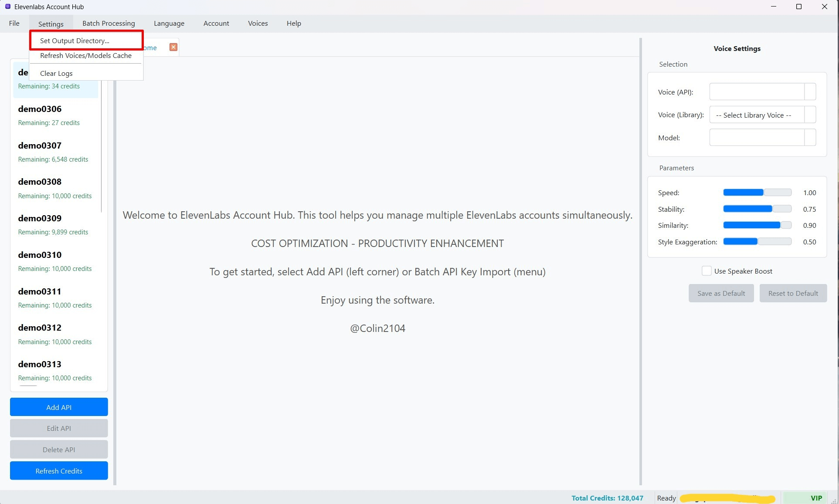Select the demo0311 account
This screenshot has width=839, height=504.
tap(56, 298)
